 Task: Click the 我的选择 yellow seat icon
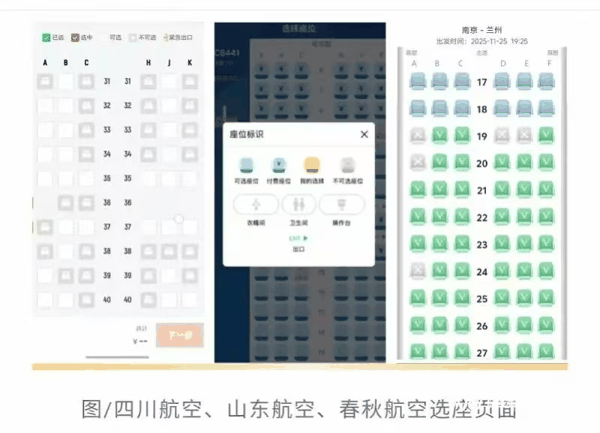click(312, 166)
